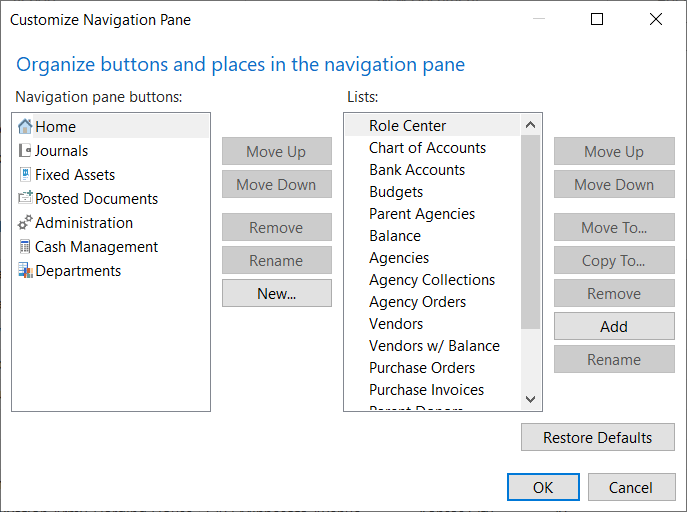Select the Posted Documents icon
Screen dimensions: 687x512
26,199
